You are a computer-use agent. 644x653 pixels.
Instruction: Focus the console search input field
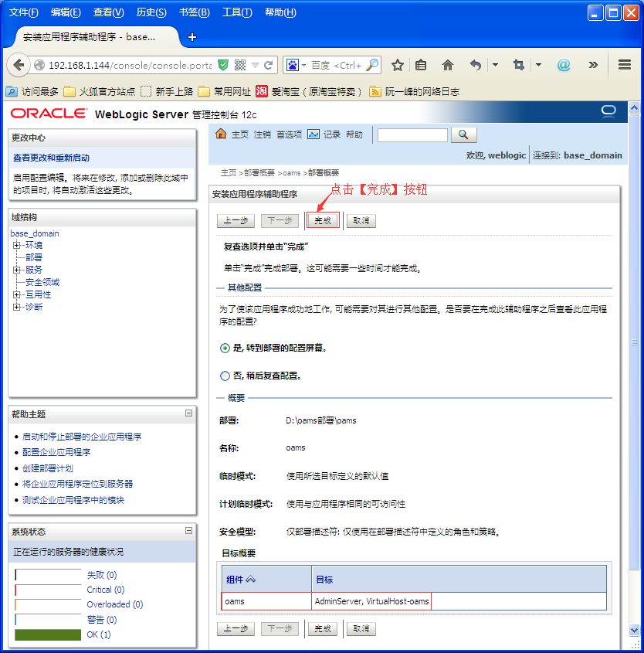pyautogui.click(x=412, y=135)
